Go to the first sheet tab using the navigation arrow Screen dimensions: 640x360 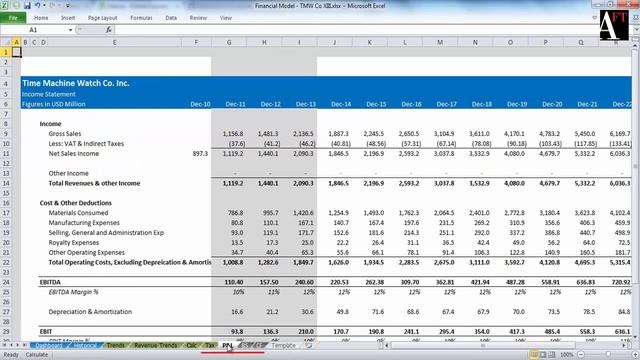click(x=4, y=346)
